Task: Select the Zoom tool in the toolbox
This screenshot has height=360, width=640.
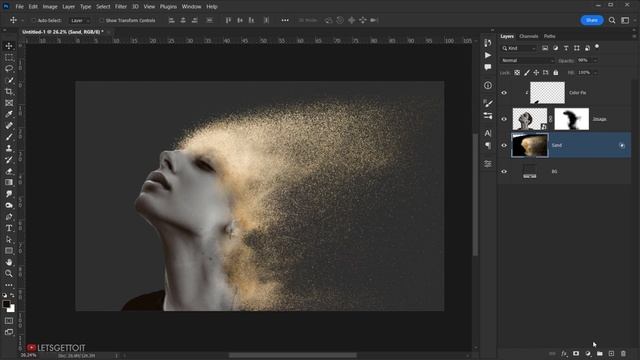Action: click(x=9, y=273)
